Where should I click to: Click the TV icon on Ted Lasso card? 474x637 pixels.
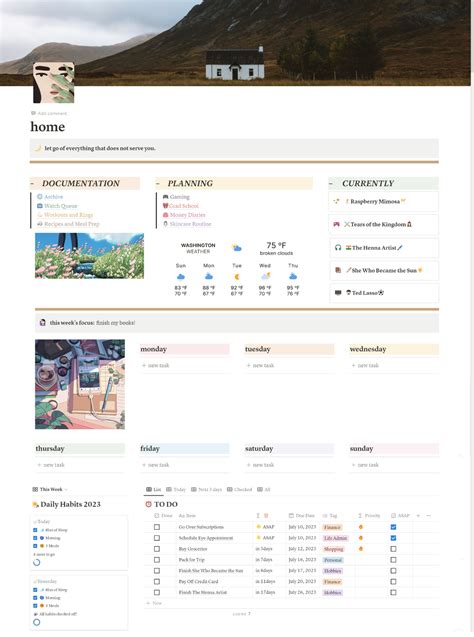pos(338,293)
